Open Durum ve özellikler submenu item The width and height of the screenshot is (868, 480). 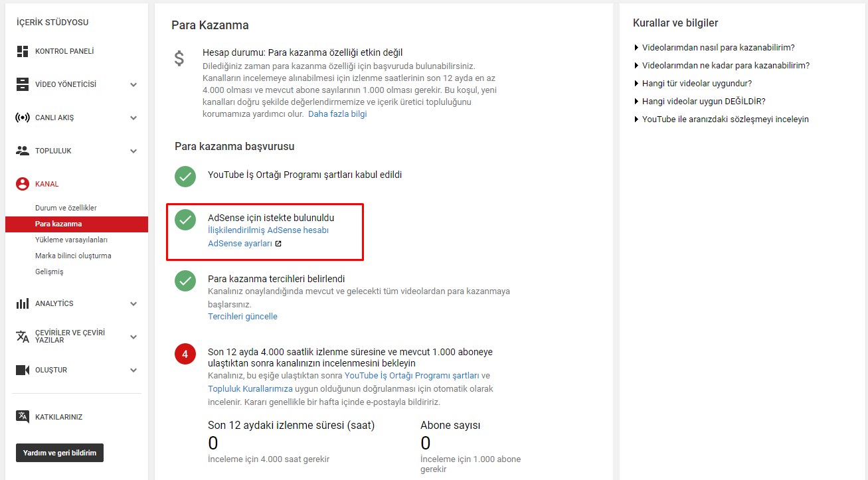pyautogui.click(x=66, y=208)
